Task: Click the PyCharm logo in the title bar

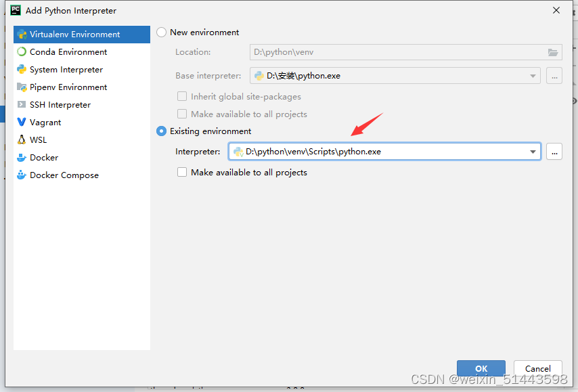Action: [x=16, y=10]
